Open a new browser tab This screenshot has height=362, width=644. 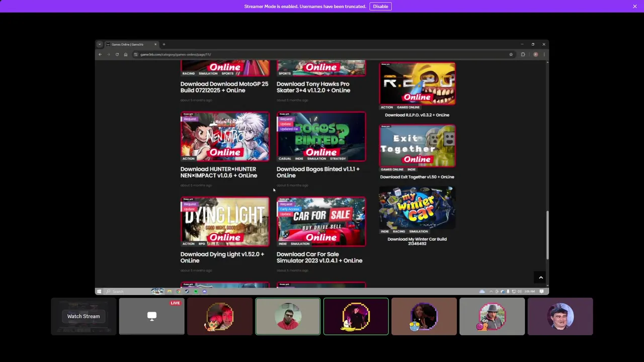point(164,44)
